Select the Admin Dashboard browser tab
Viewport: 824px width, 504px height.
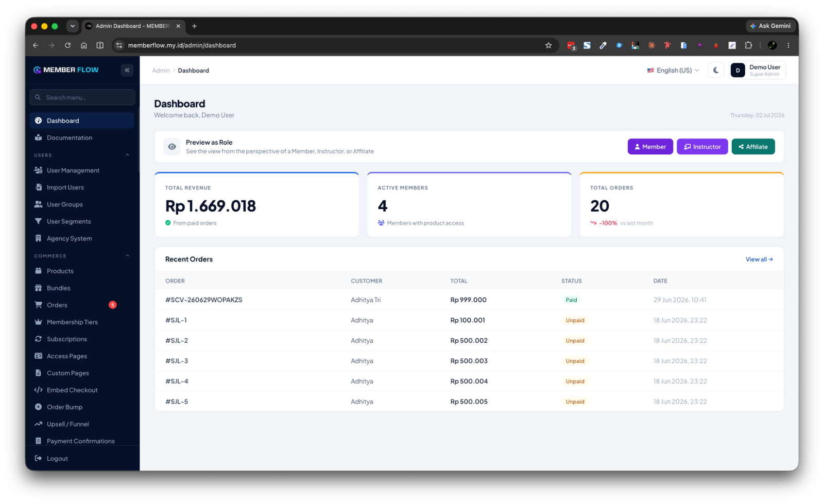point(133,26)
